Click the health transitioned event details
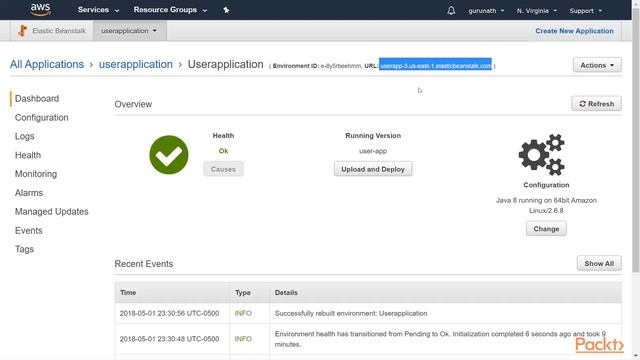This screenshot has height=360, width=640. click(440, 339)
